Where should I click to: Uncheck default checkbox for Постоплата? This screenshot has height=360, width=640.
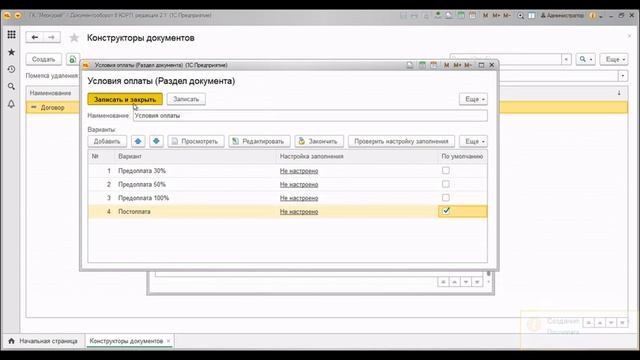pos(446,211)
